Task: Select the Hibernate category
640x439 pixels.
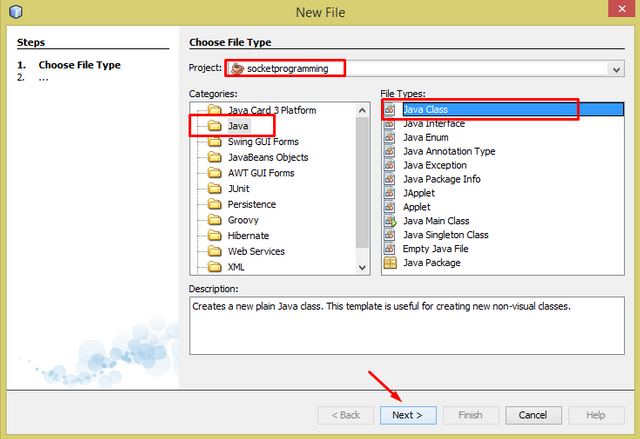Action: tap(248, 236)
